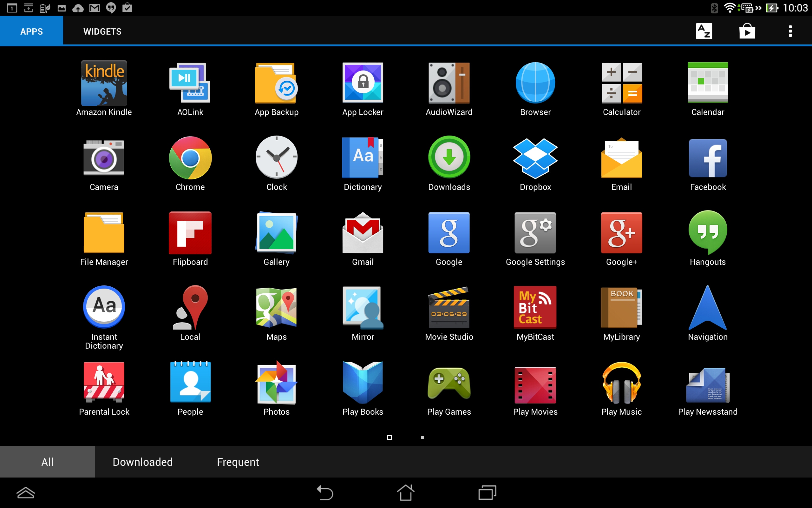The width and height of the screenshot is (812, 508).
Task: Launch Flipboard
Action: point(190,238)
